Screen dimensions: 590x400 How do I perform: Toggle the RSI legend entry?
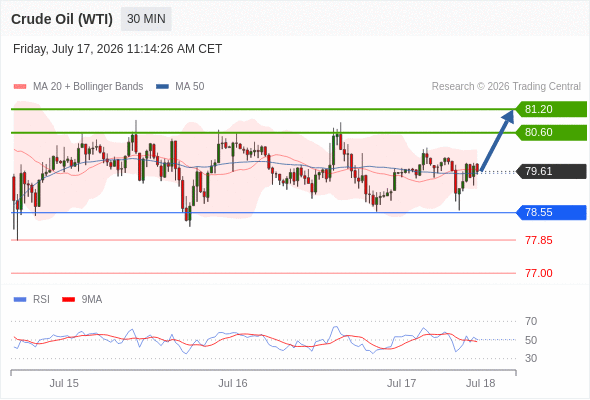tap(32, 300)
